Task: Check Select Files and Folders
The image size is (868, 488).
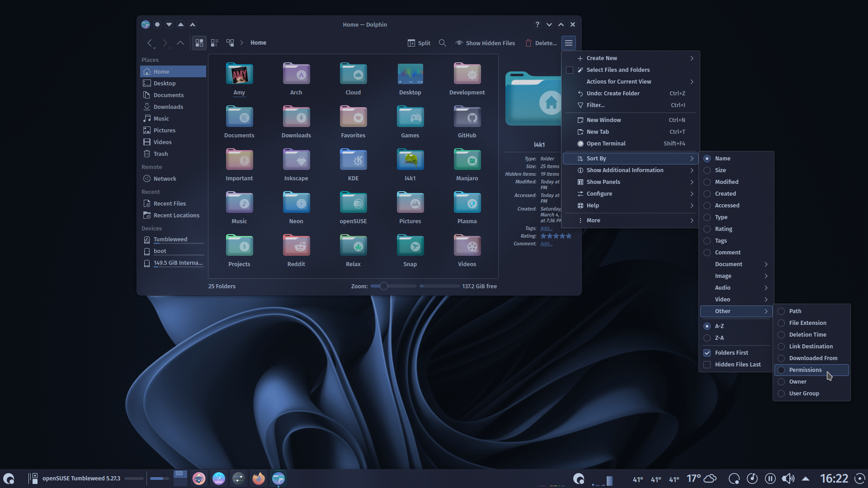Action: [x=630, y=70]
